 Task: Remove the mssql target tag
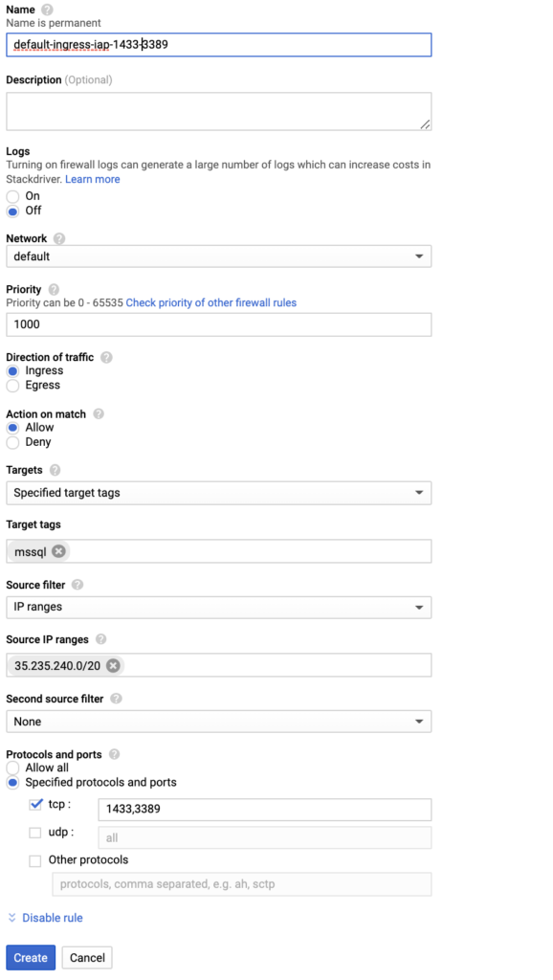pyautogui.click(x=58, y=551)
